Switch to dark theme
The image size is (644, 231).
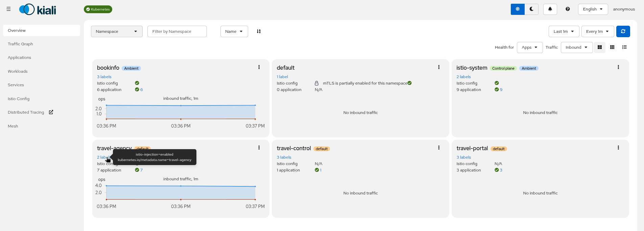(x=531, y=9)
